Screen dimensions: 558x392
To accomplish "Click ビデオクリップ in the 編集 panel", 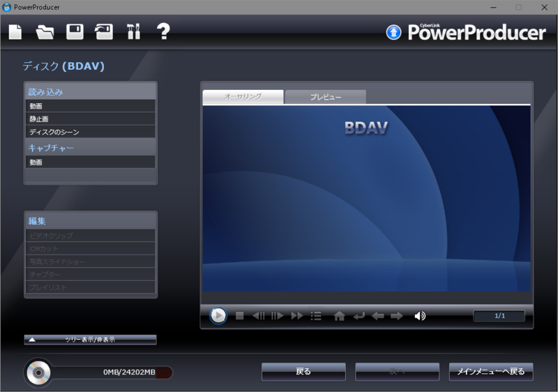I will pos(91,236).
